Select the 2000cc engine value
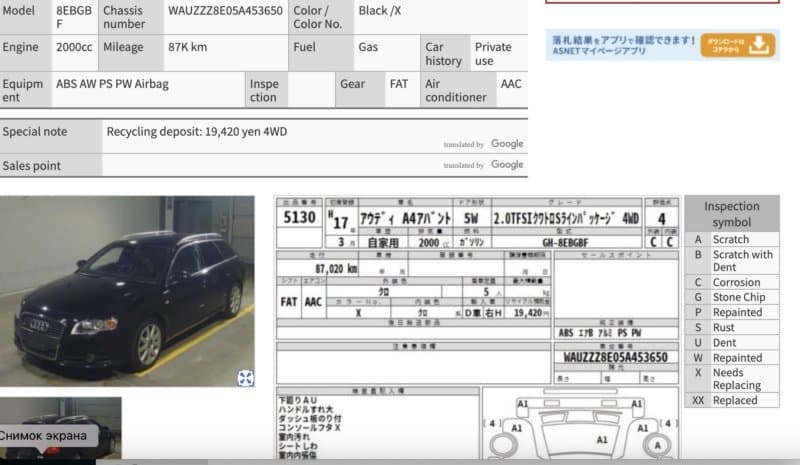Screen dimensions: 800x465 coord(74,47)
